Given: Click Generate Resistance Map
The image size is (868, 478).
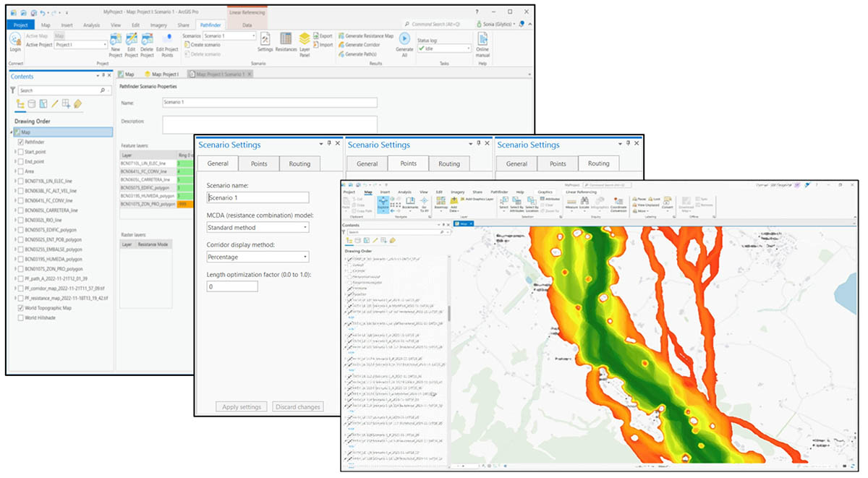Looking at the screenshot, I should [x=369, y=35].
